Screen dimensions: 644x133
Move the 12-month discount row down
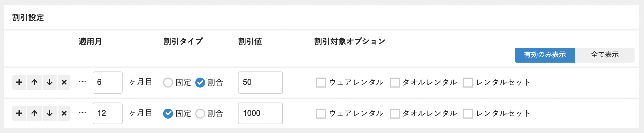tap(50, 113)
